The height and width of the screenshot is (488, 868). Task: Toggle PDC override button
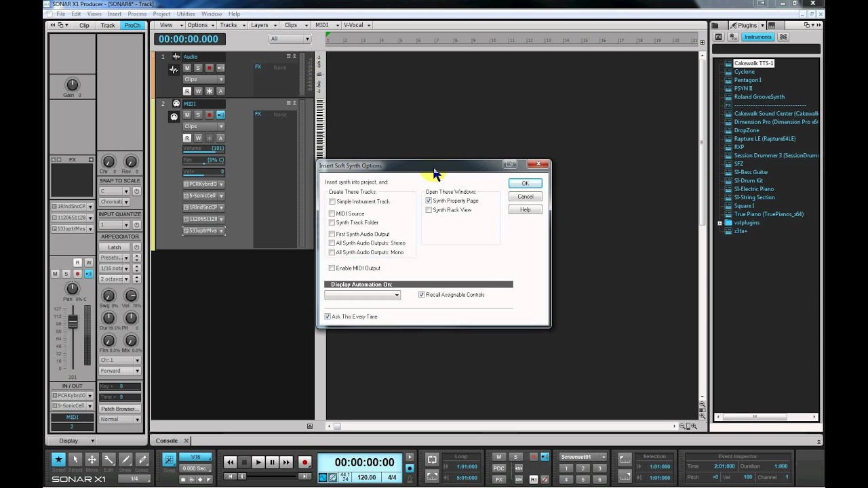[x=499, y=468]
